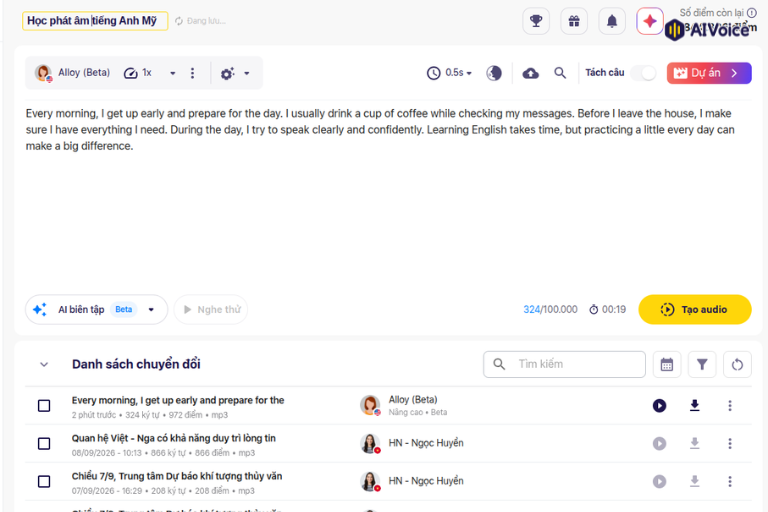The image size is (768, 512).
Task: Download the Quan hệ Việt - Nga audio
Action: coord(695,443)
